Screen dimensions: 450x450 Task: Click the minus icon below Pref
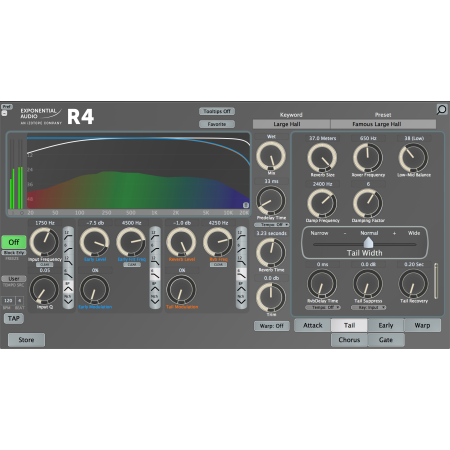click(x=4, y=113)
